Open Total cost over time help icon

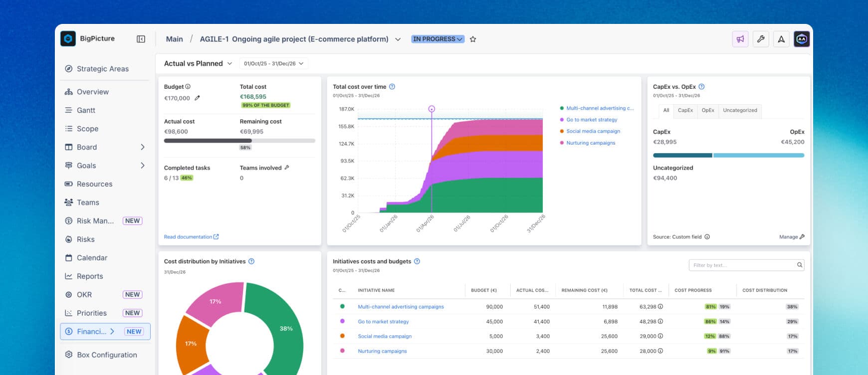[x=392, y=86]
